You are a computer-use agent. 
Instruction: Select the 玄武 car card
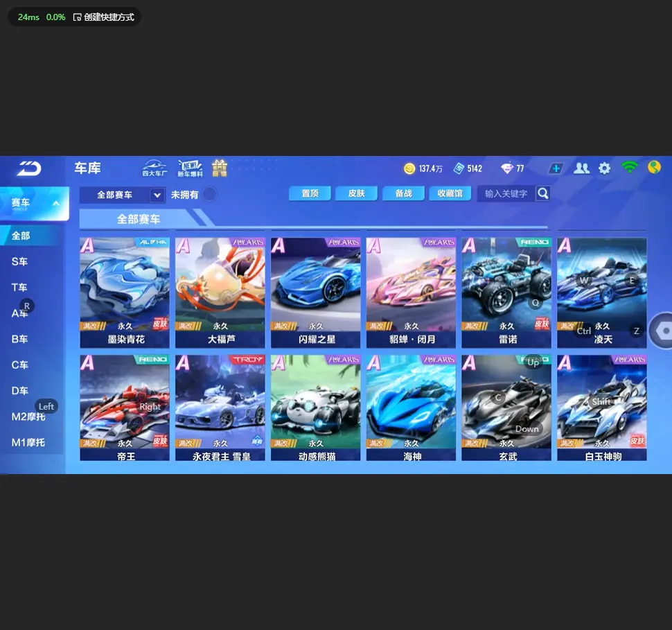point(506,408)
